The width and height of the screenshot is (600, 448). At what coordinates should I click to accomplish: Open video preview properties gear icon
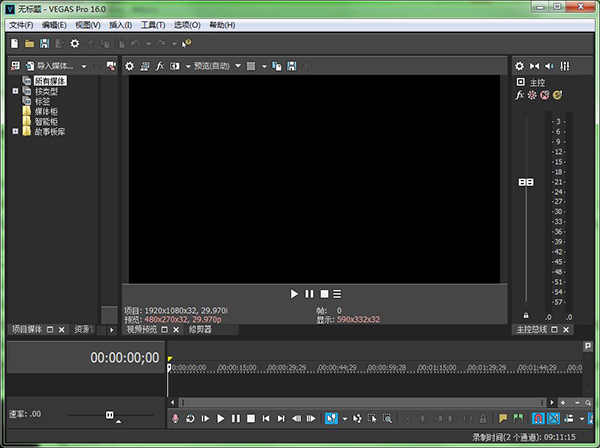point(130,66)
